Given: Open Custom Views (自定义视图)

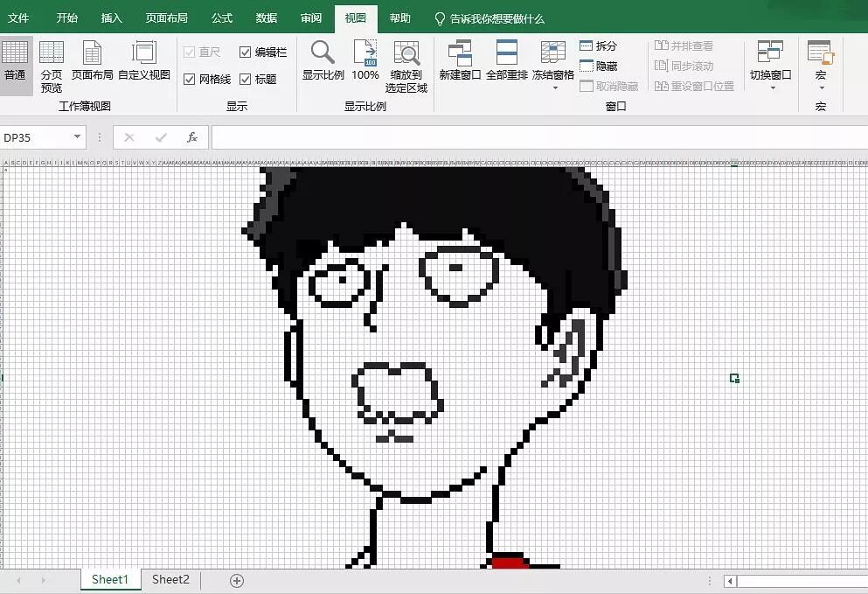Looking at the screenshot, I should pyautogui.click(x=144, y=61).
